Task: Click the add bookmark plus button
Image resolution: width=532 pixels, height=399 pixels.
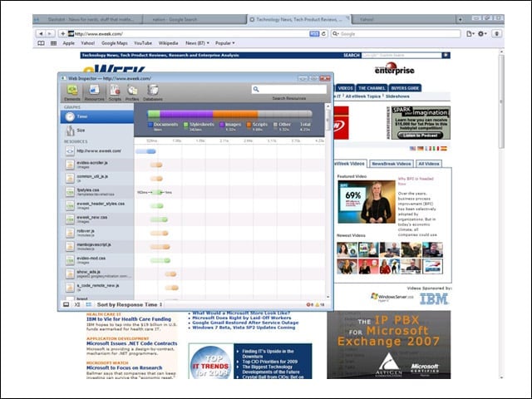Action: pos(63,33)
